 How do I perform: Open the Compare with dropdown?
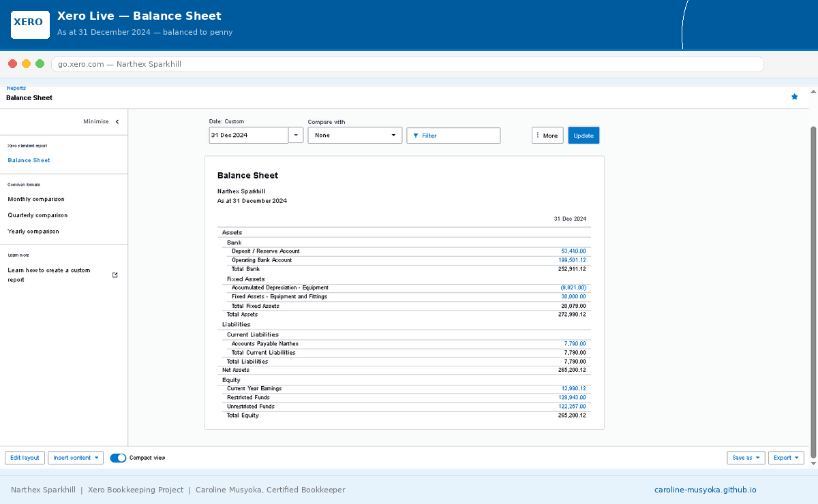point(355,136)
